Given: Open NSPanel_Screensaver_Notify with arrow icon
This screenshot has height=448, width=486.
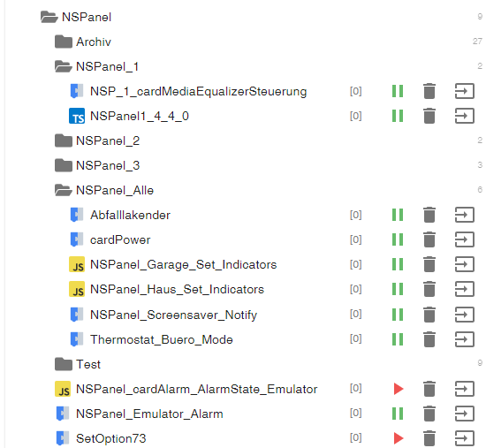Looking at the screenshot, I should click(465, 315).
